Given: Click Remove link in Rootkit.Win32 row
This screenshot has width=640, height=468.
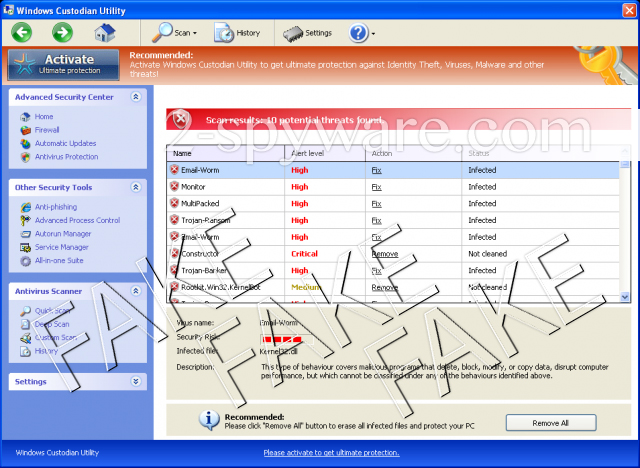Looking at the screenshot, I should tap(384, 287).
